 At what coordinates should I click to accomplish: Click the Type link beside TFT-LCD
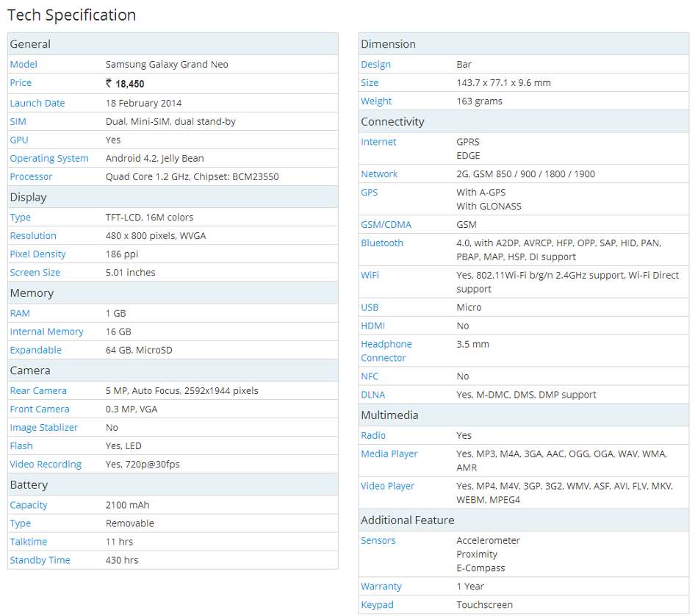[21, 218]
